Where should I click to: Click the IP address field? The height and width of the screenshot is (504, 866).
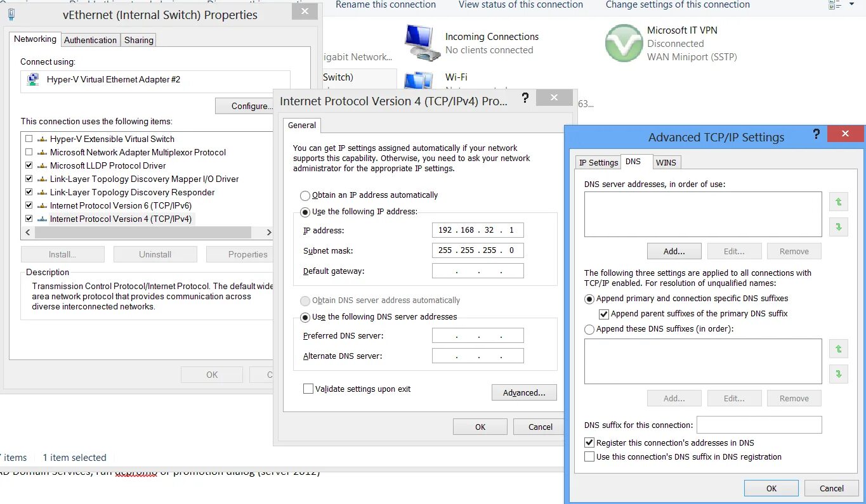point(478,230)
